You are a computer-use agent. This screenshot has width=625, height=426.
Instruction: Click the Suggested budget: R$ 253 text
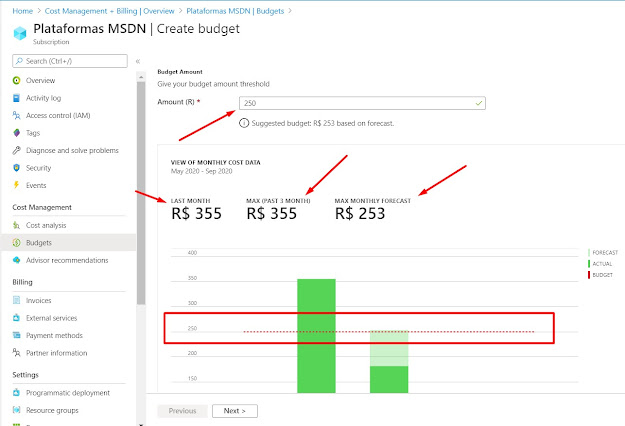coord(322,124)
